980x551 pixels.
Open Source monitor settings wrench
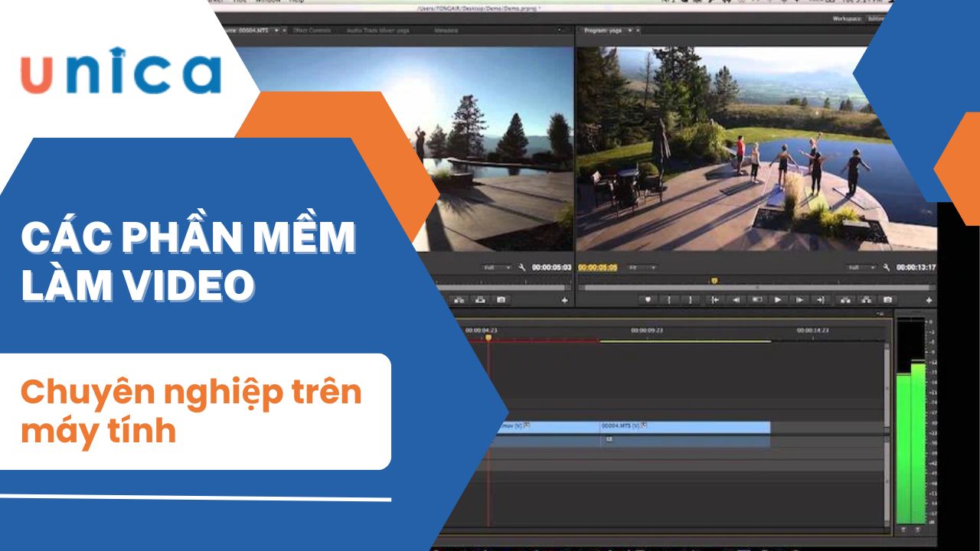[522, 268]
